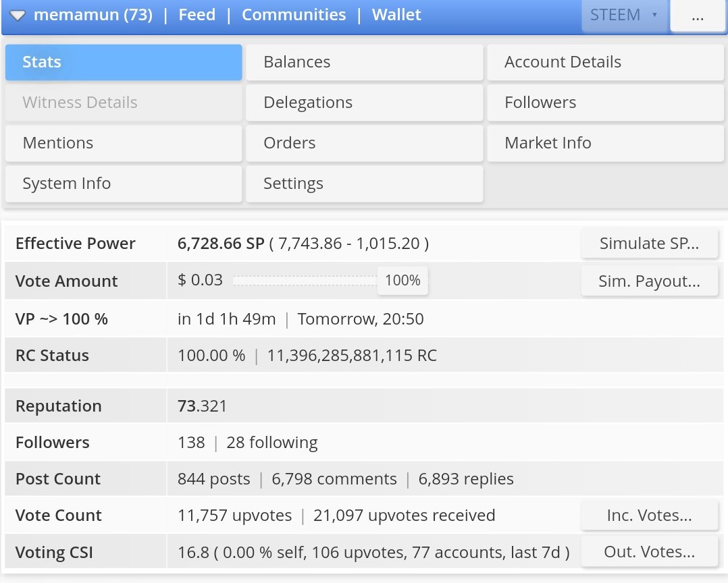Open the Feed link
This screenshot has width=728, height=583.
[197, 15]
